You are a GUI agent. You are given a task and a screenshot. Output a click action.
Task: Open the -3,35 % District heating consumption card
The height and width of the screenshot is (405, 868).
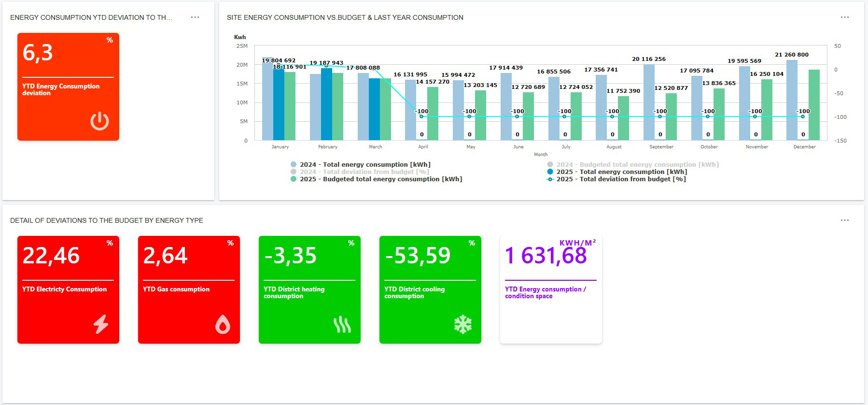pos(309,289)
